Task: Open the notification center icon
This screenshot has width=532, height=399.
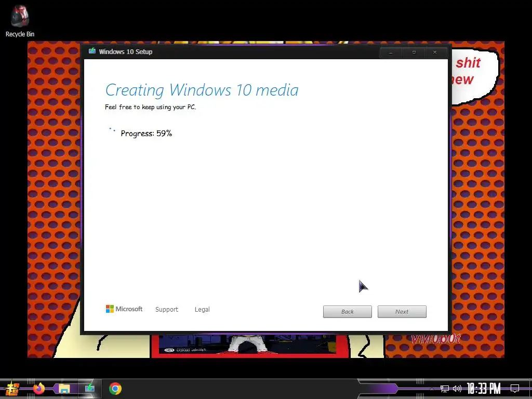Action: [515, 388]
